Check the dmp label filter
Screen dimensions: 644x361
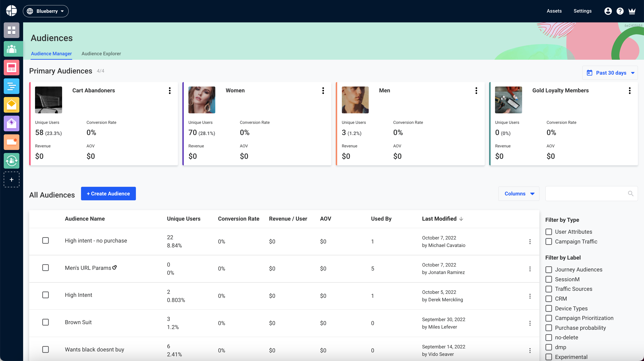tap(549, 347)
